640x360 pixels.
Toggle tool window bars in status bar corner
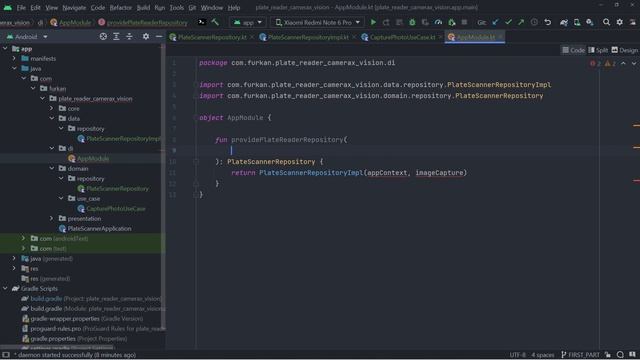[5, 355]
